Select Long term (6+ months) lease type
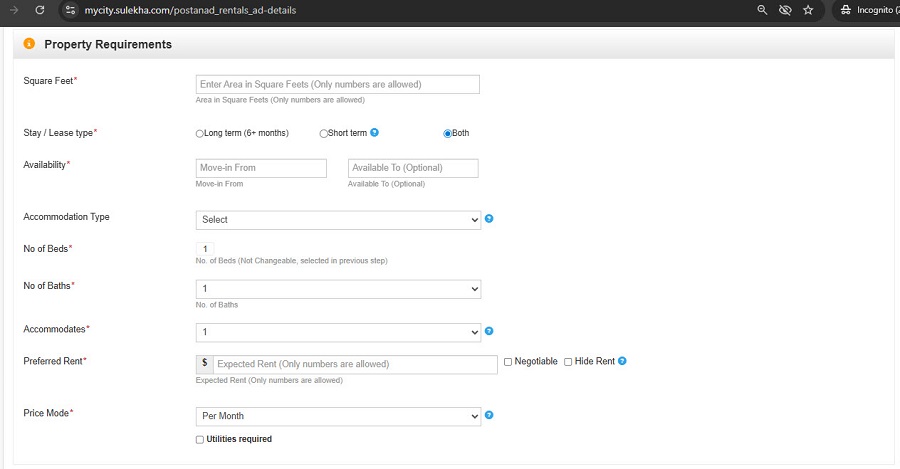 (x=200, y=133)
